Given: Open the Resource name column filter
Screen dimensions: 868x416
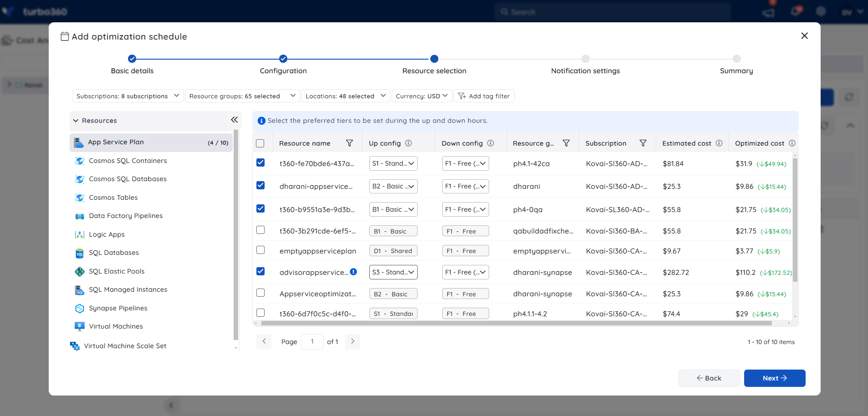Looking at the screenshot, I should (x=349, y=143).
